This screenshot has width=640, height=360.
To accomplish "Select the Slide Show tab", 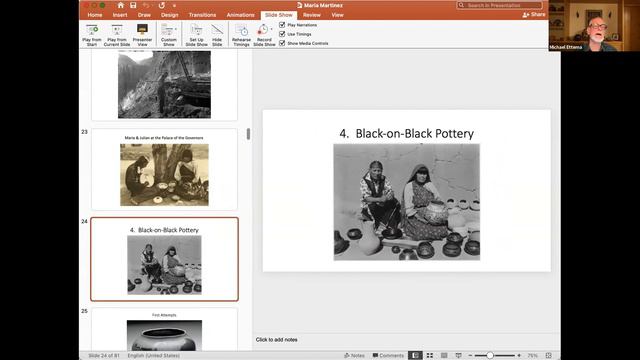I will [279, 15].
